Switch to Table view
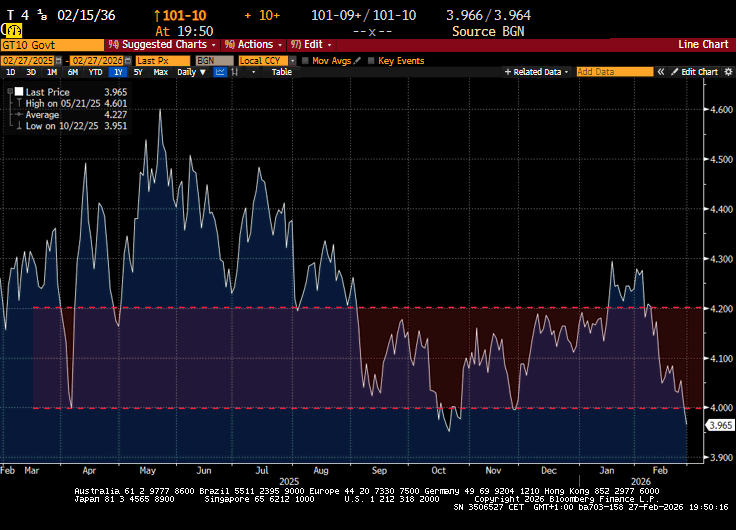This screenshot has width=736, height=530. pyautogui.click(x=282, y=72)
